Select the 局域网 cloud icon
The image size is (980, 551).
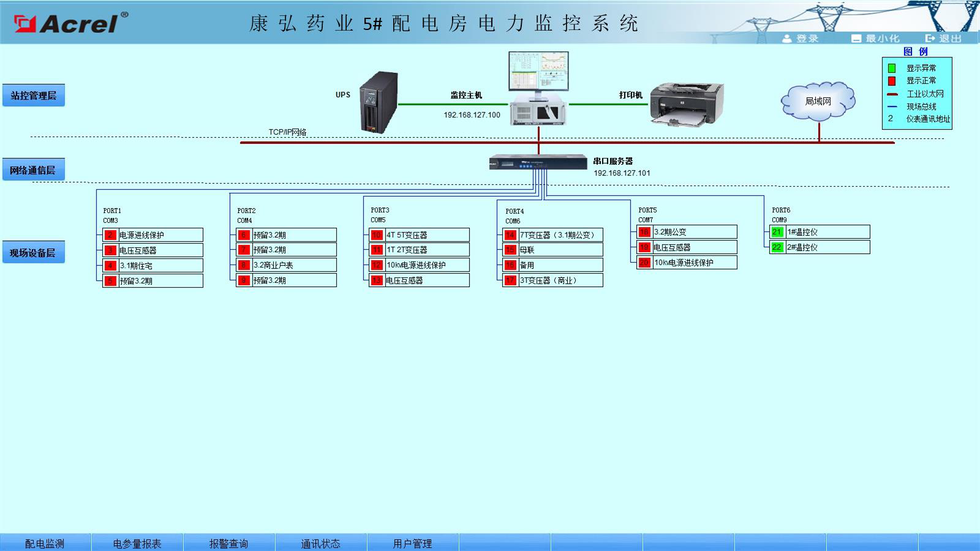point(818,102)
